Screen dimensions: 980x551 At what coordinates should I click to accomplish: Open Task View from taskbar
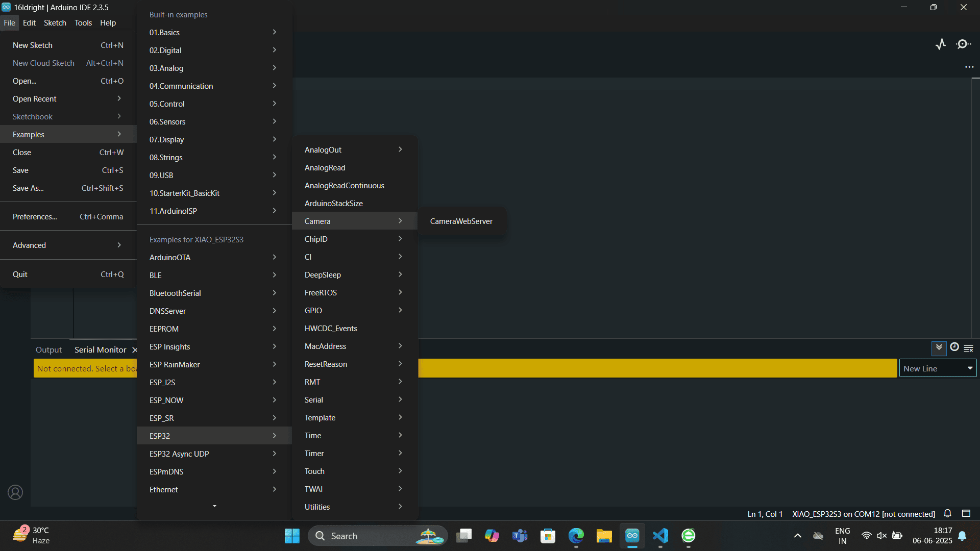(x=463, y=536)
